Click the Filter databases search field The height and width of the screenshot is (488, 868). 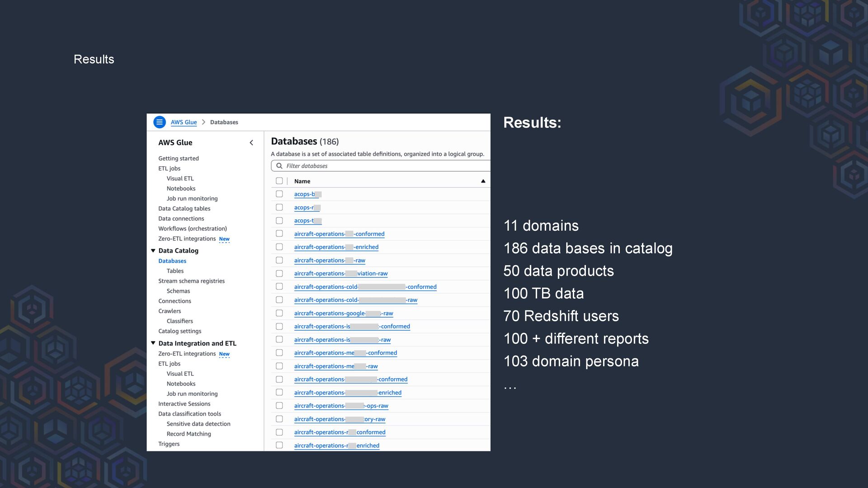pos(384,166)
